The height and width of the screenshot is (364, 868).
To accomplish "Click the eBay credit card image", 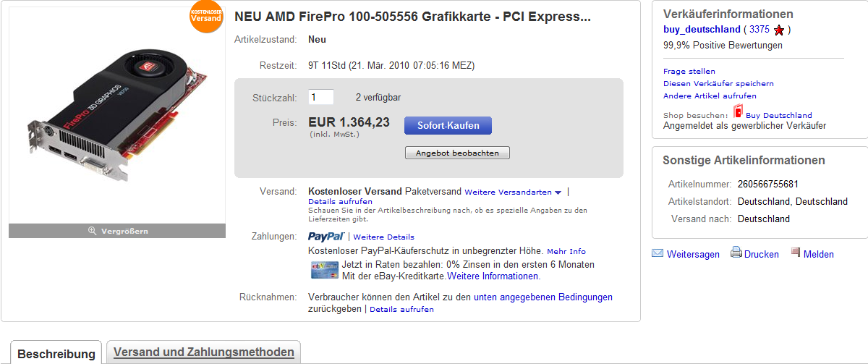I will pyautogui.click(x=323, y=270).
